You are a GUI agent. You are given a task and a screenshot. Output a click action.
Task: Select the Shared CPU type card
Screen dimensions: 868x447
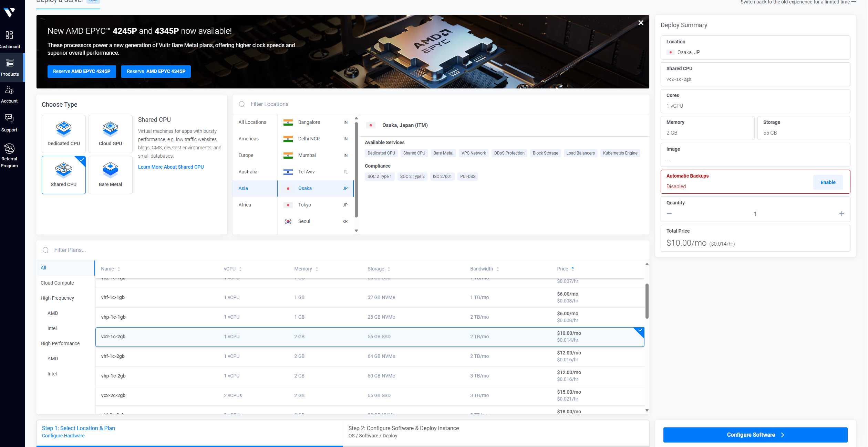tap(64, 175)
